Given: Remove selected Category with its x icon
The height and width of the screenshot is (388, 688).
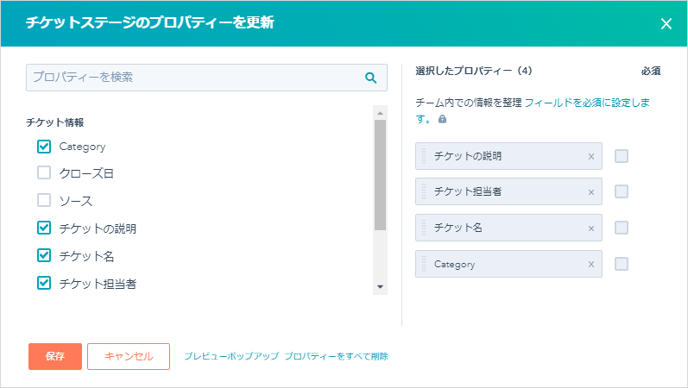Looking at the screenshot, I should [591, 264].
